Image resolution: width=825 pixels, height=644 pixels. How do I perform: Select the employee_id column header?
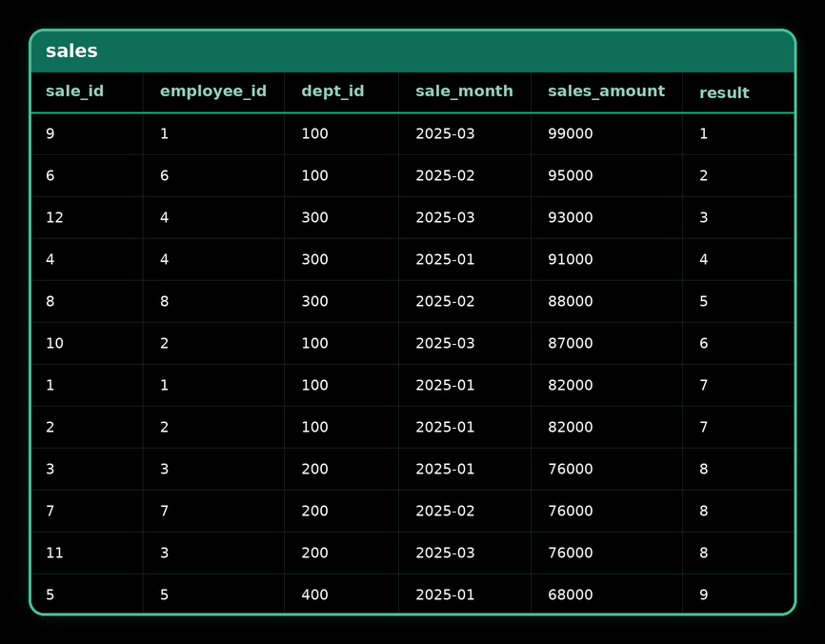tap(213, 91)
